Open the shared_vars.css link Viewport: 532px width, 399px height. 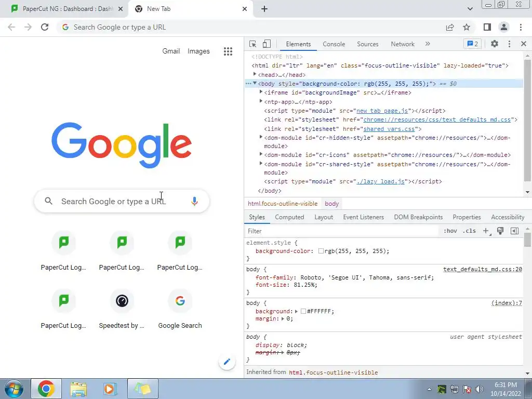point(389,129)
